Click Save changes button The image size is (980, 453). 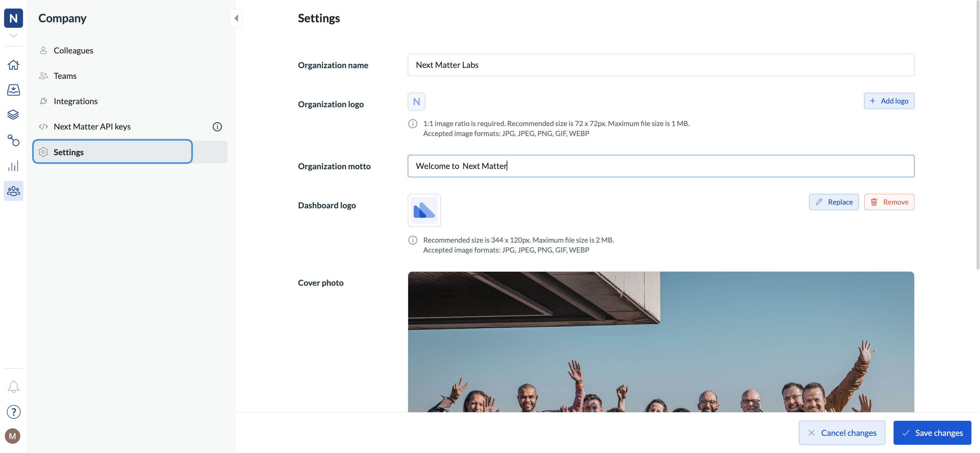[932, 432]
